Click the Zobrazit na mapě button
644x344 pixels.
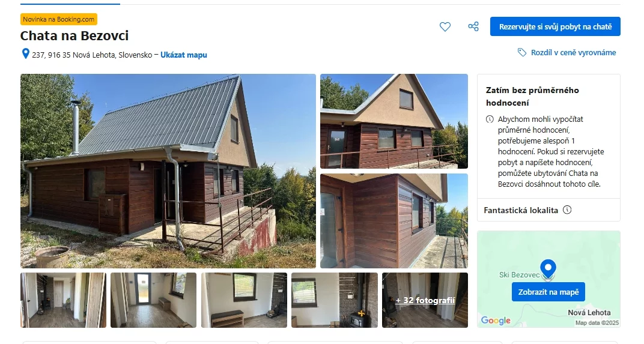(x=548, y=292)
